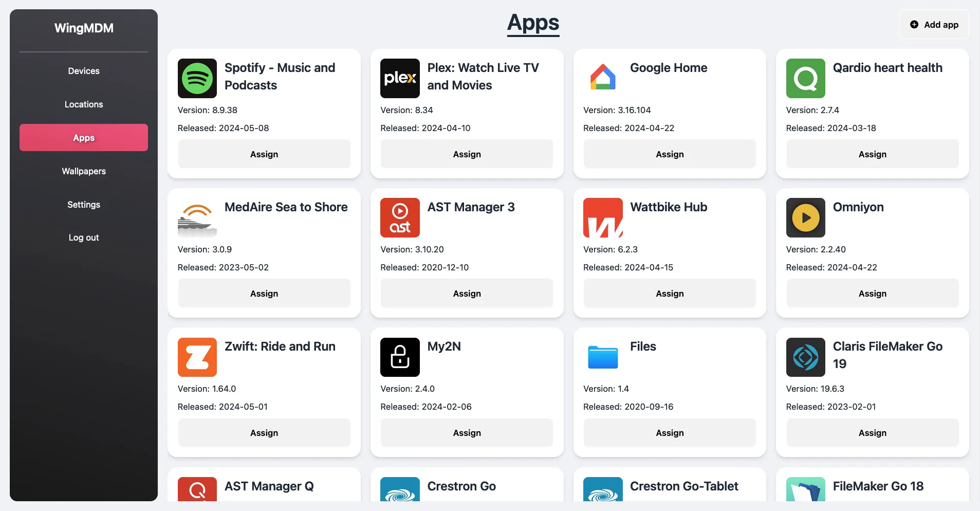This screenshot has width=980, height=511.
Task: Click the Spotify app icon
Action: click(197, 78)
